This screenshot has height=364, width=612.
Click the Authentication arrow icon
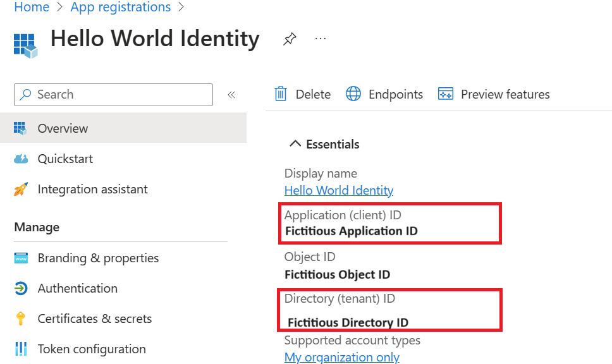(x=21, y=288)
